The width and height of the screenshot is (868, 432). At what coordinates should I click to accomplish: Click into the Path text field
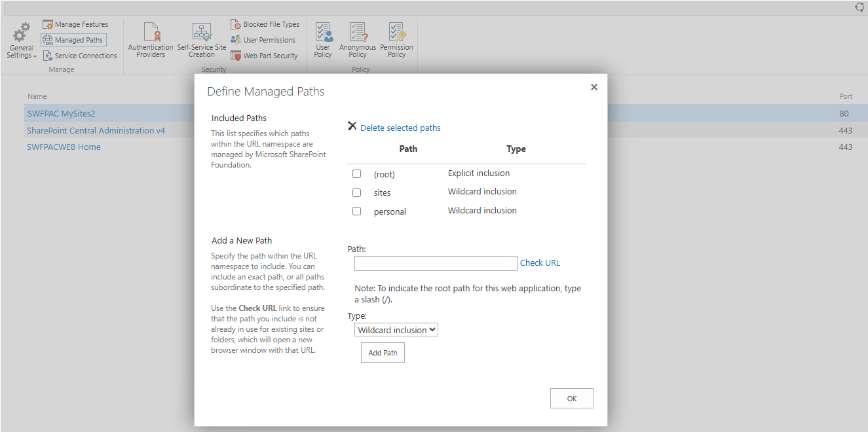click(436, 263)
